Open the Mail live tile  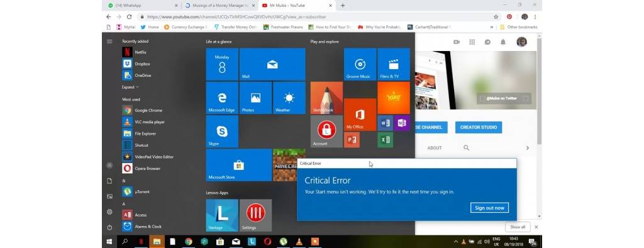[272, 64]
